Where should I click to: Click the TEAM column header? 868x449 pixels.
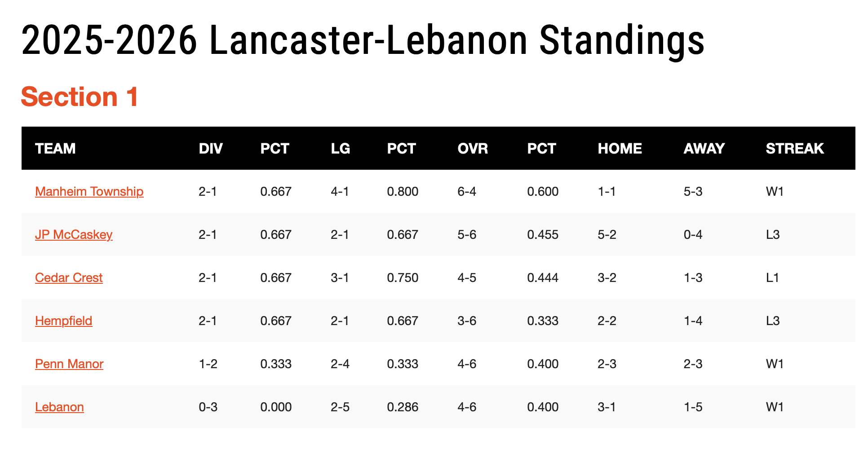[55, 149]
